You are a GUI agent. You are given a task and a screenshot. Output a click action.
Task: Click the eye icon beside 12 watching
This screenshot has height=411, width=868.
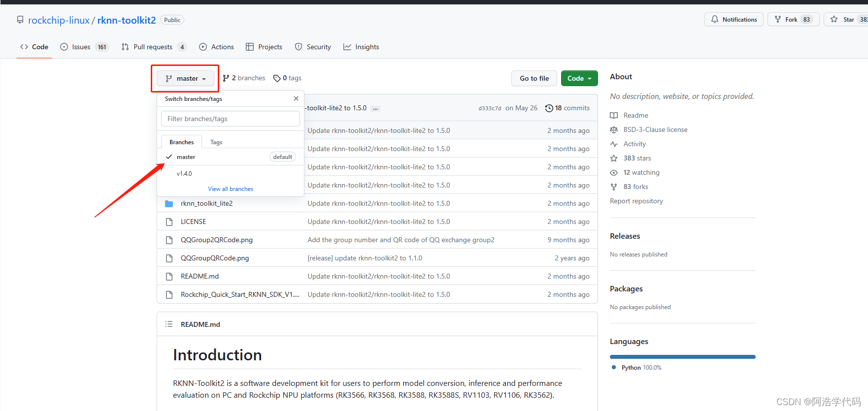(614, 172)
